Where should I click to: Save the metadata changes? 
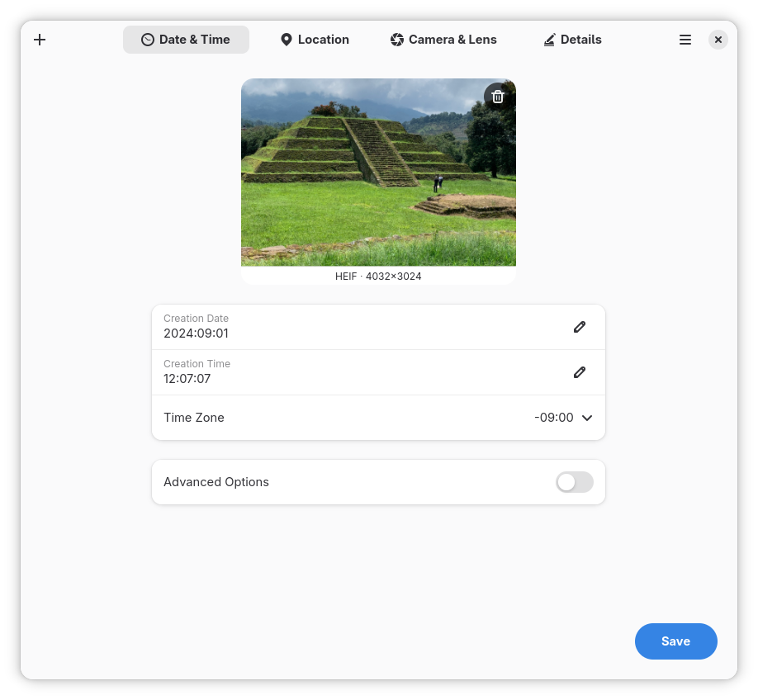pos(675,641)
